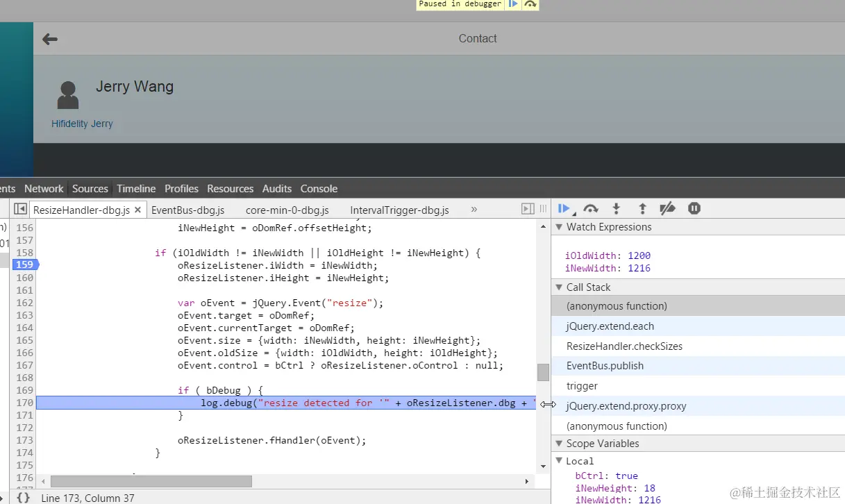Select the iNewWidth watch expression
This screenshot has height=504, width=845.
[608, 268]
